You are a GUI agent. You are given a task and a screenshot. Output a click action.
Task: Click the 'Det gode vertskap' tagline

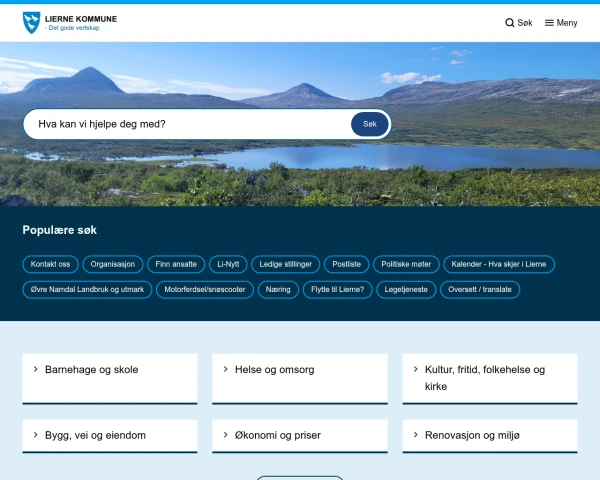[74, 28]
